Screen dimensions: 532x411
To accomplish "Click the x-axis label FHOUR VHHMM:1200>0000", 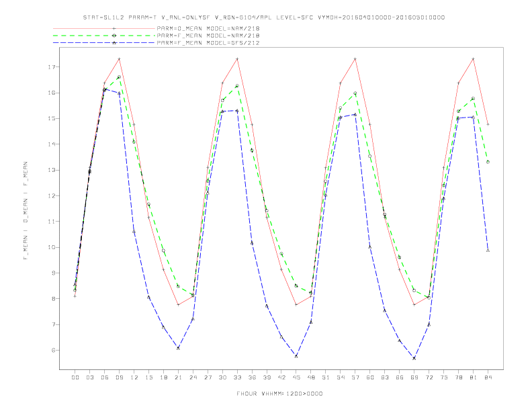I will pyautogui.click(x=279, y=394).
